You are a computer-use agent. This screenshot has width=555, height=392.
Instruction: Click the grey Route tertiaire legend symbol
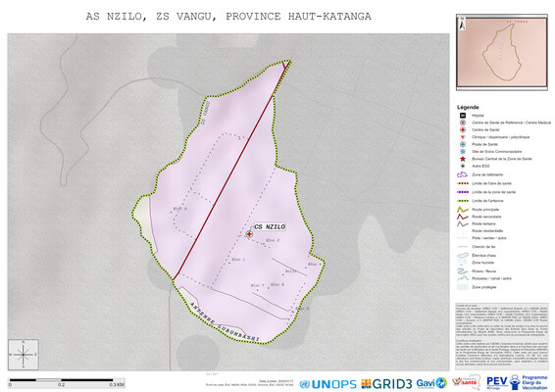(462, 223)
